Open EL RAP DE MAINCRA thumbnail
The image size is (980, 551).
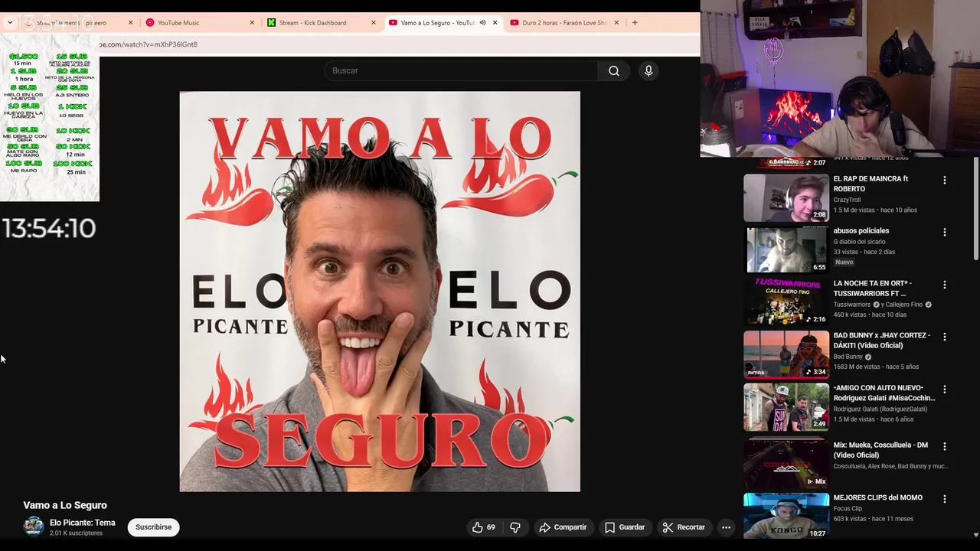(786, 197)
